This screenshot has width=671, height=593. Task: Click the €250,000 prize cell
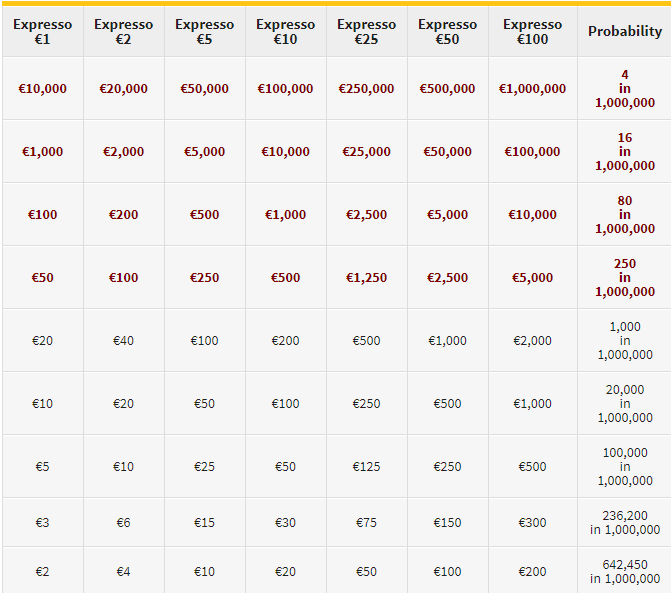click(x=366, y=89)
